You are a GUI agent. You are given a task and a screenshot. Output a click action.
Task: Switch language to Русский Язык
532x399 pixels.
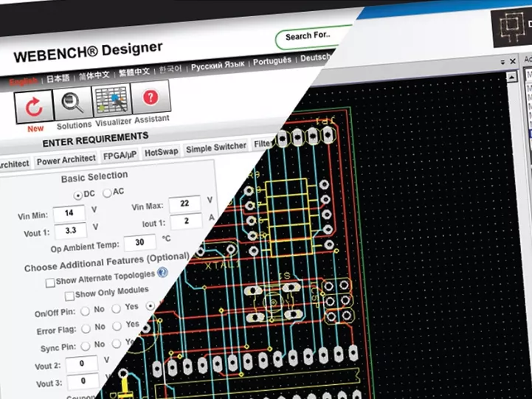(218, 66)
